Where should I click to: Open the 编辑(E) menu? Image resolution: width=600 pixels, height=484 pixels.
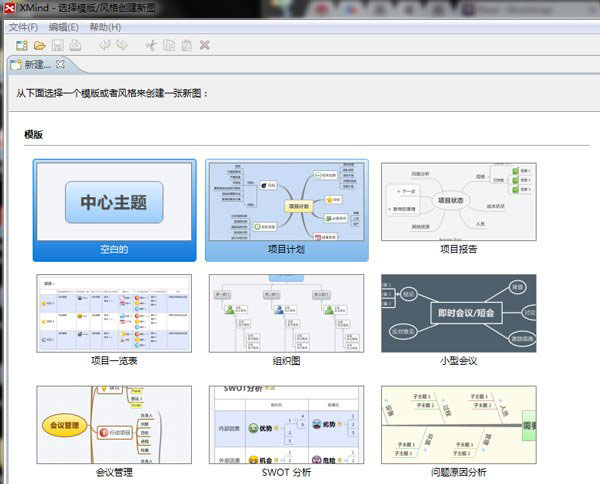point(64,27)
